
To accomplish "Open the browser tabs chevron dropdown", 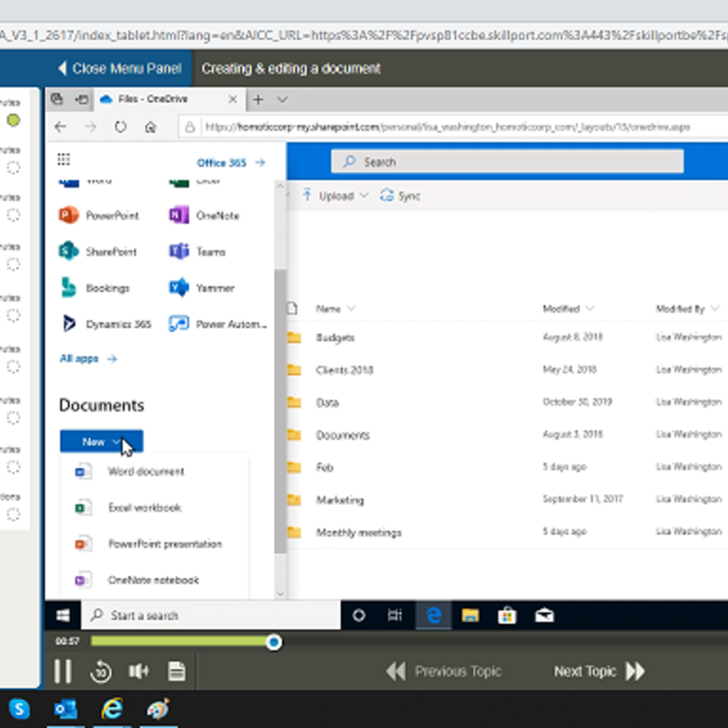I will (282, 99).
